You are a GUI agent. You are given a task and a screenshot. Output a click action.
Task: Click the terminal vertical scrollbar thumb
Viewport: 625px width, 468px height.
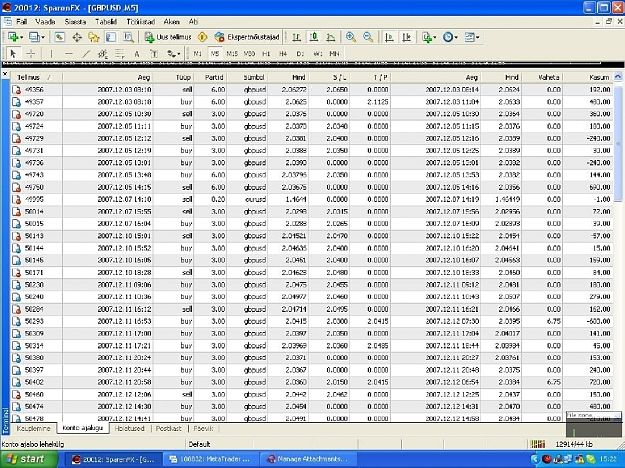click(618, 142)
